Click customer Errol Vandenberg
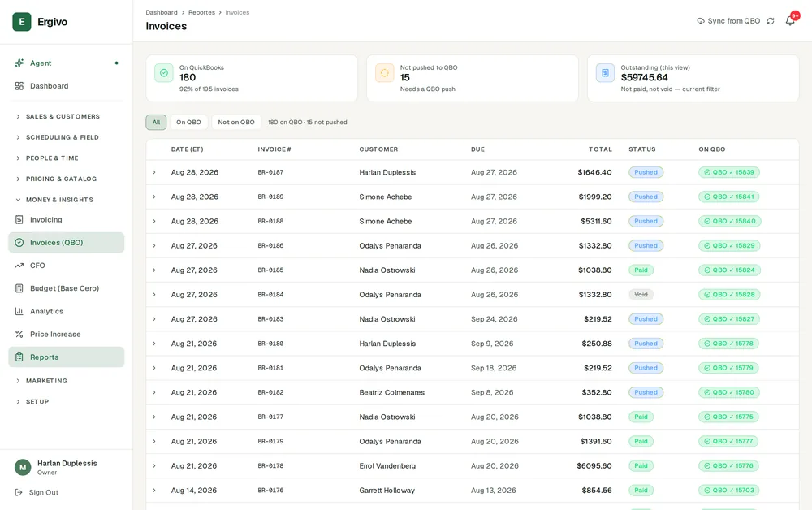Screen dimensions: 812x510 point(387,466)
